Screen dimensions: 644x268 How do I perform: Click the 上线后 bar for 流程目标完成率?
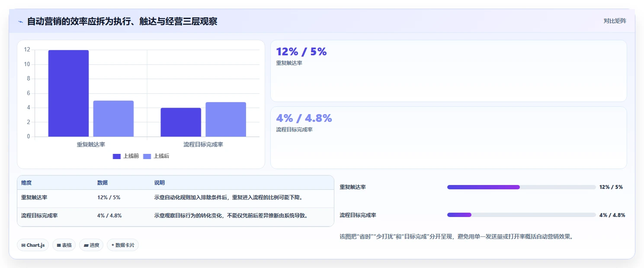pyautogui.click(x=226, y=119)
